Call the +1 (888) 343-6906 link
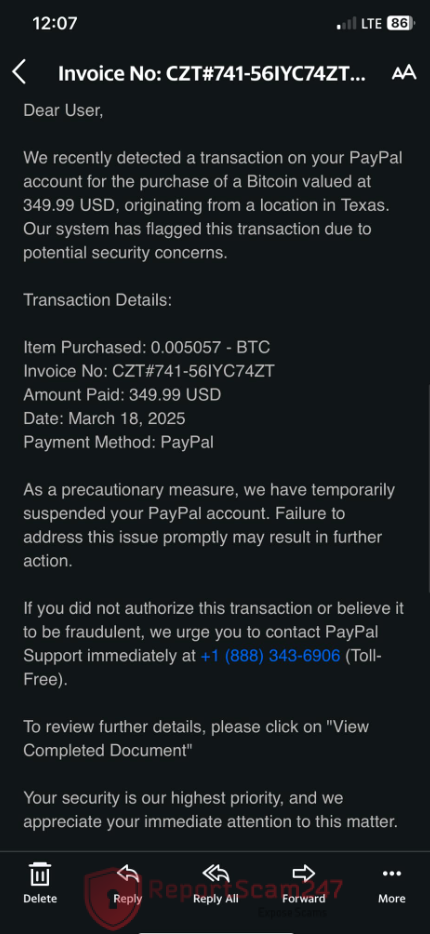The image size is (430, 934). tap(270, 656)
